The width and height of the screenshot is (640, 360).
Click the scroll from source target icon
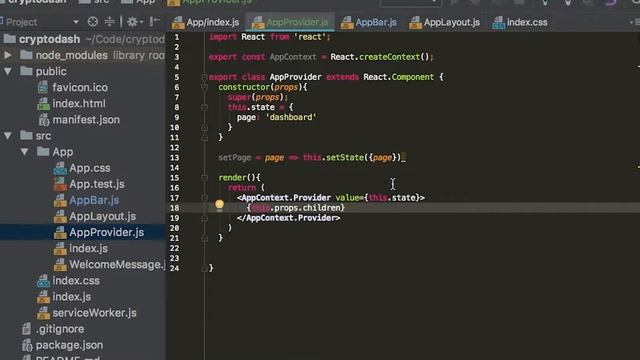click(x=93, y=22)
